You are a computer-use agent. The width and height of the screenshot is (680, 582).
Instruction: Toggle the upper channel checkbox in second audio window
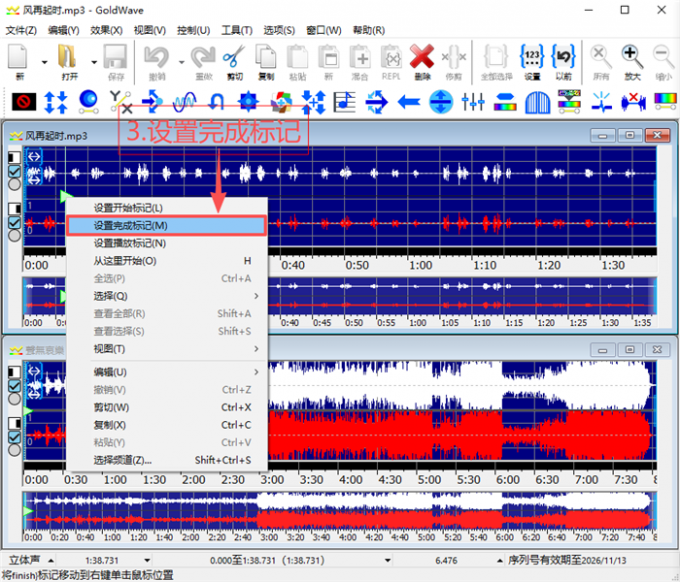tap(14, 385)
